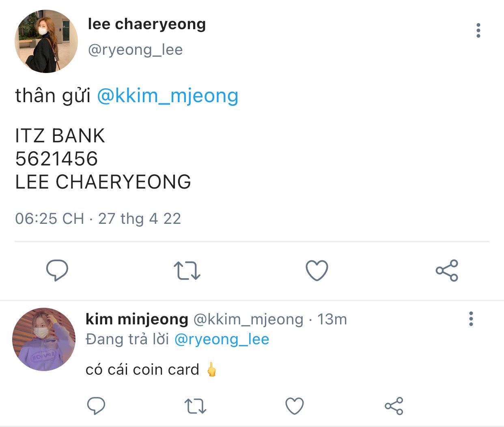Follow the @ryeong_lee mention link in reply
504x427 pixels.
click(x=222, y=339)
